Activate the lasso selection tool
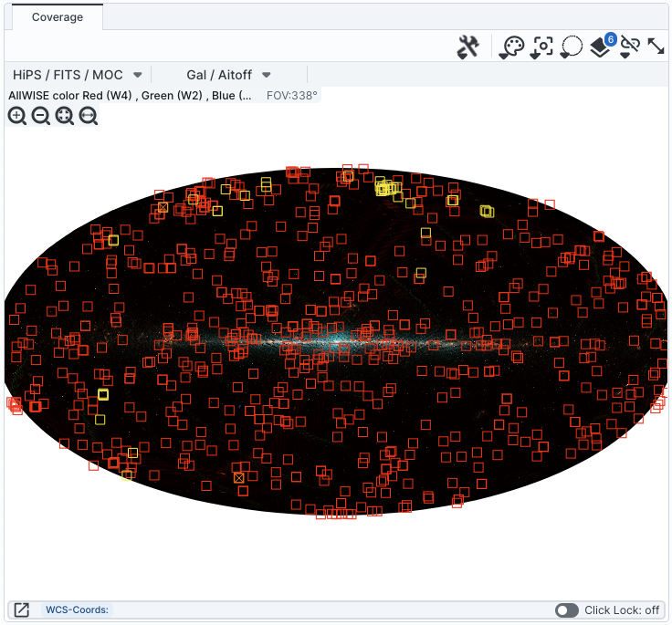The image size is (672, 625). click(571, 47)
